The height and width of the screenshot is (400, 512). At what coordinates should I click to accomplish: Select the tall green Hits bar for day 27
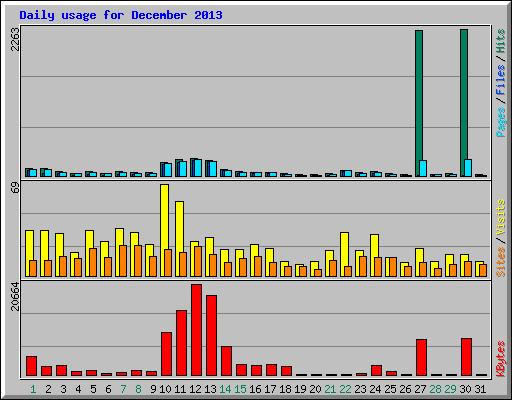pos(419,103)
